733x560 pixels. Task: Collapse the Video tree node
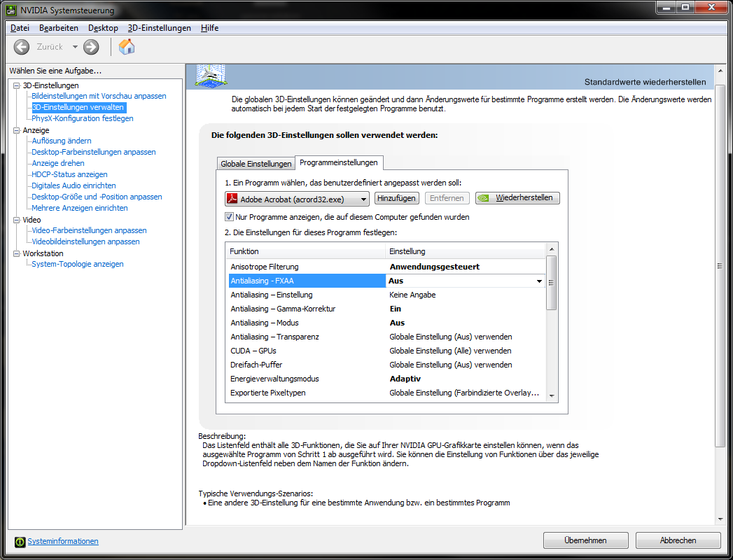click(x=17, y=220)
